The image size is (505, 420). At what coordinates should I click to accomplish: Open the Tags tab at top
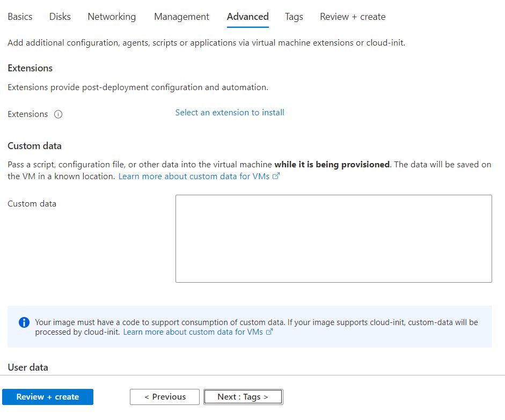coord(294,17)
